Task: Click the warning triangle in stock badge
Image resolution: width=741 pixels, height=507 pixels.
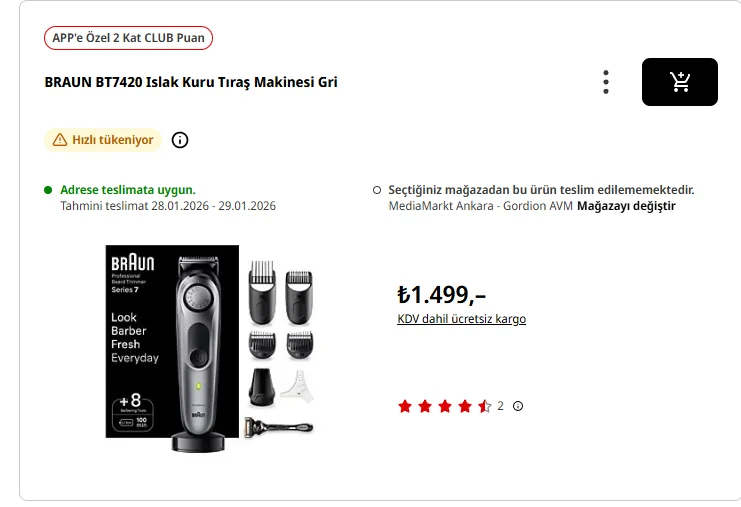Action: pos(60,140)
